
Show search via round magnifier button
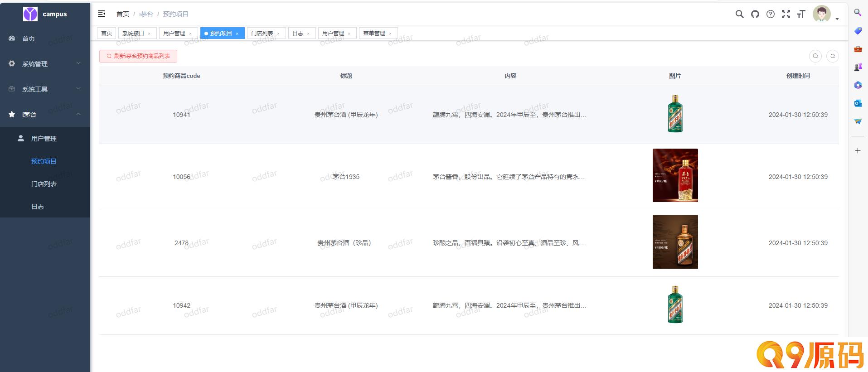pyautogui.click(x=815, y=56)
